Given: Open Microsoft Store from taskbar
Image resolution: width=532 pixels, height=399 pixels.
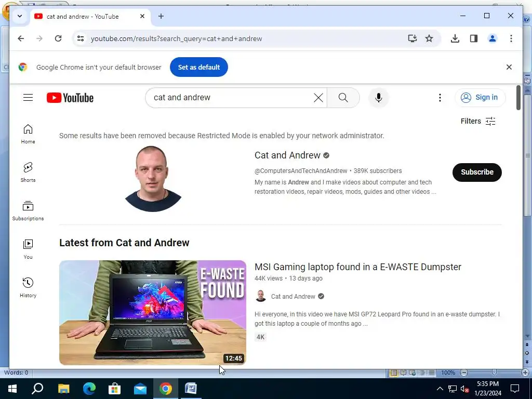Looking at the screenshot, I should (x=115, y=389).
